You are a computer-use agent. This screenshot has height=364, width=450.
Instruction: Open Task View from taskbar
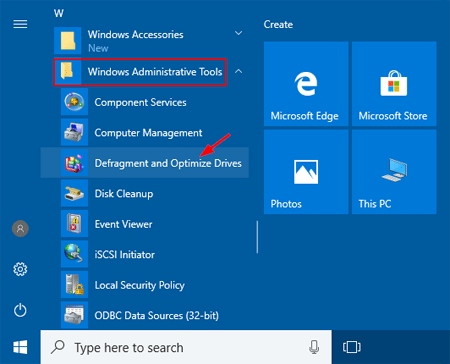point(352,347)
